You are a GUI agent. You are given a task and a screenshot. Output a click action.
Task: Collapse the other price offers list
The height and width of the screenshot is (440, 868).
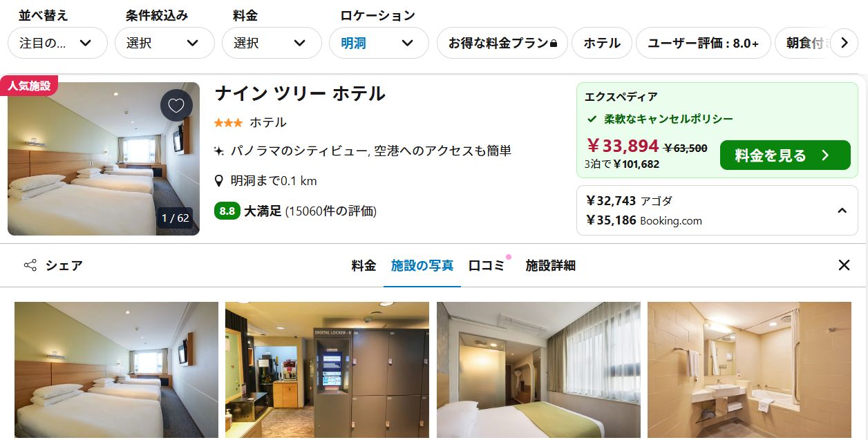tap(842, 211)
